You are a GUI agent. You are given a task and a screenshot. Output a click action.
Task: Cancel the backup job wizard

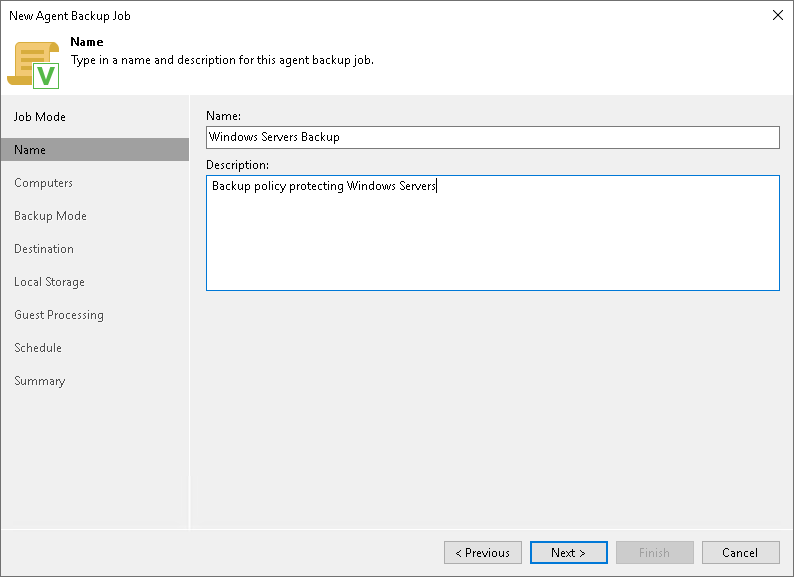pyautogui.click(x=740, y=553)
